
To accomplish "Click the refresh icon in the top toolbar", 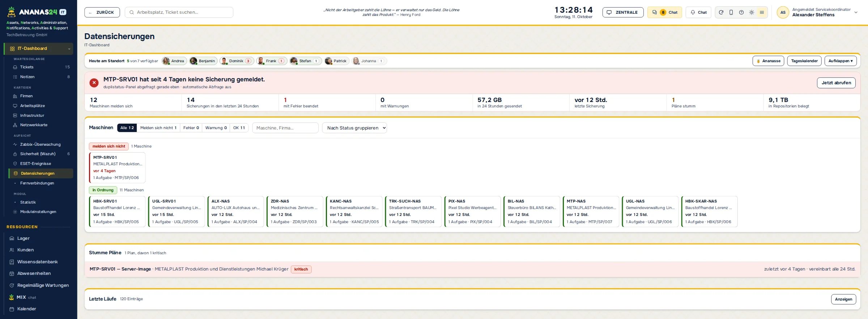I will 721,12.
